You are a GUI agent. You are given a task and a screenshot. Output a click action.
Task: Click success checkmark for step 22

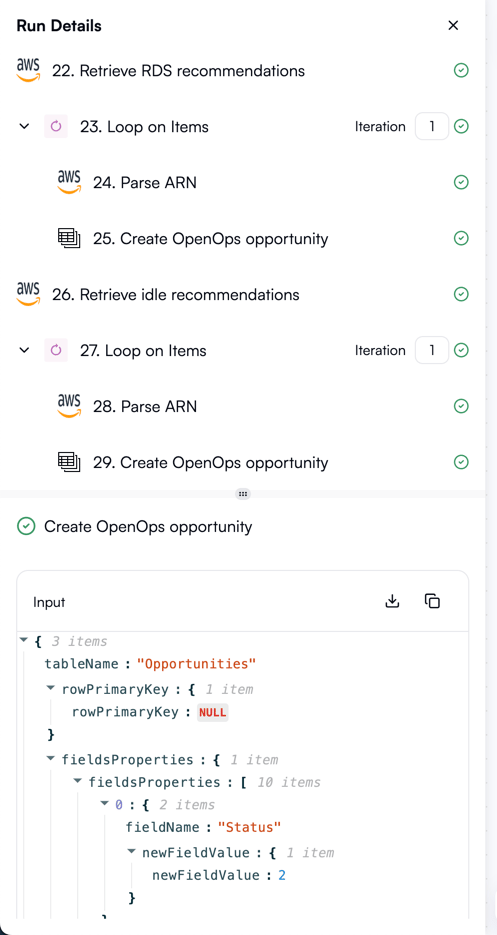point(461,71)
